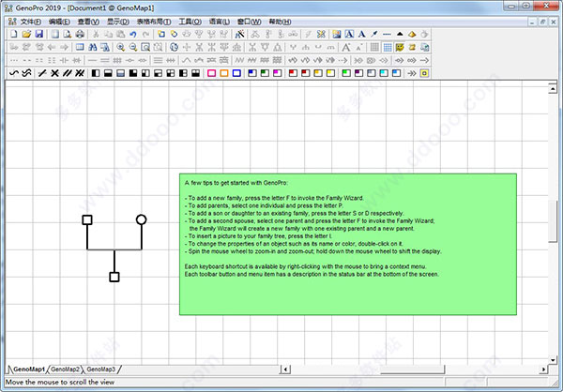Open the 表格布局(T) menu
The image size is (563, 392).
point(154,22)
